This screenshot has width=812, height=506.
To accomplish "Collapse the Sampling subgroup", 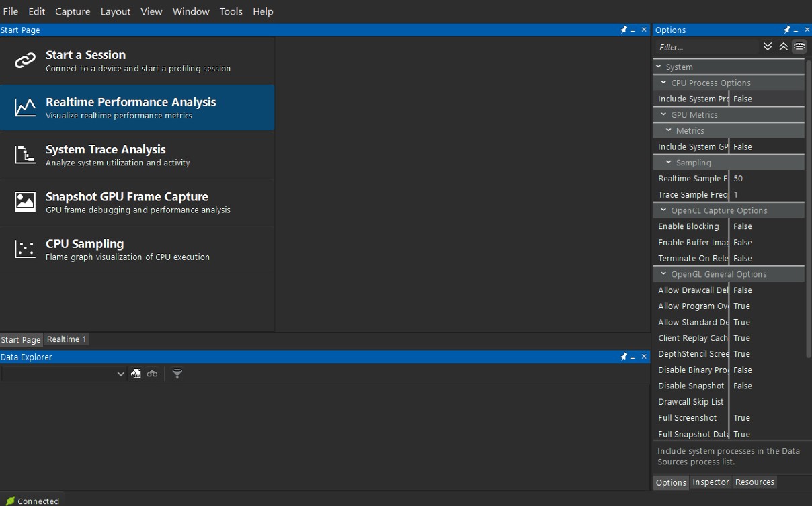I will point(669,163).
